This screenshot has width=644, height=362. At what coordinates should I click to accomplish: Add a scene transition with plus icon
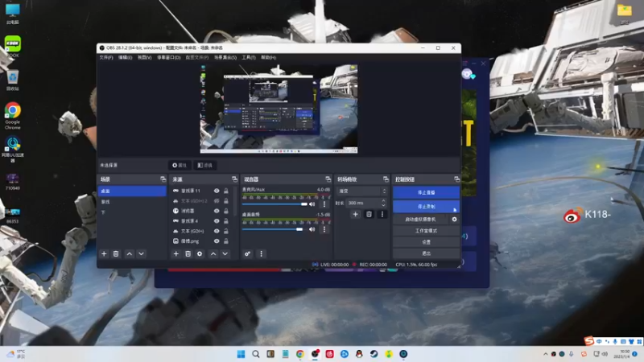[x=356, y=214]
